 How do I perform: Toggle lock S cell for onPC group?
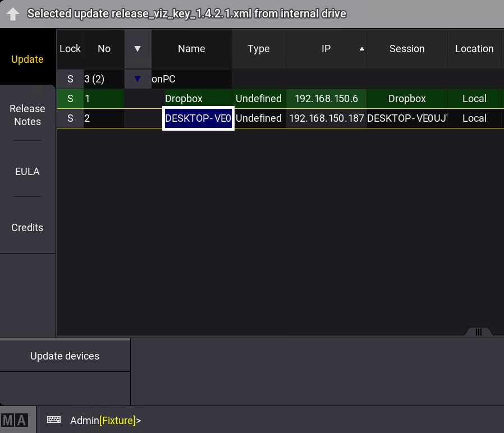pyautogui.click(x=70, y=80)
